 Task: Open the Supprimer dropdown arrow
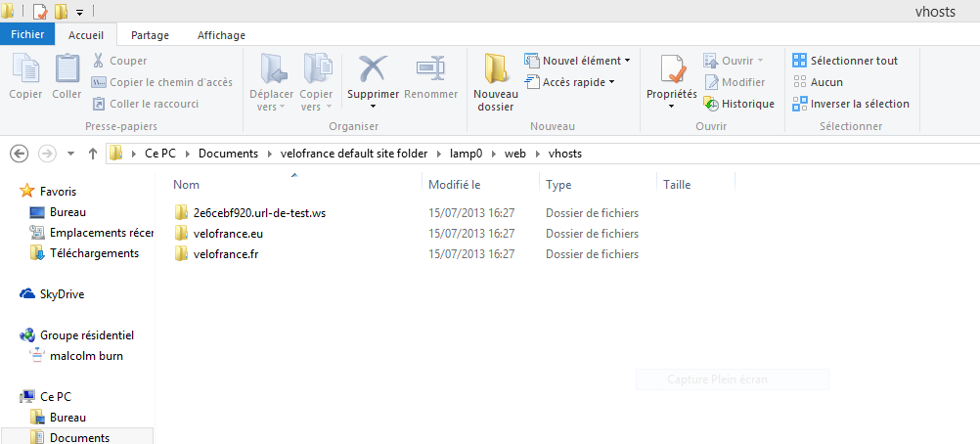(374, 107)
